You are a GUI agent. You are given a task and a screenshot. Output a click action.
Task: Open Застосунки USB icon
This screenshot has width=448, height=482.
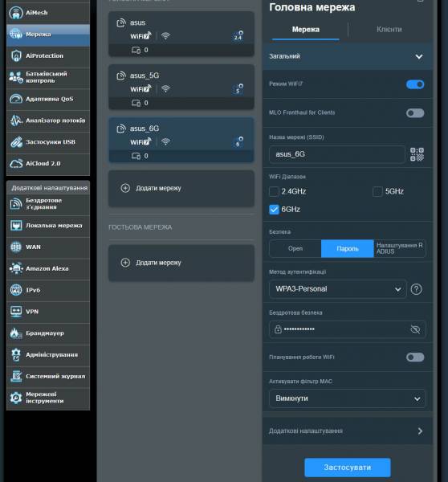click(x=16, y=142)
